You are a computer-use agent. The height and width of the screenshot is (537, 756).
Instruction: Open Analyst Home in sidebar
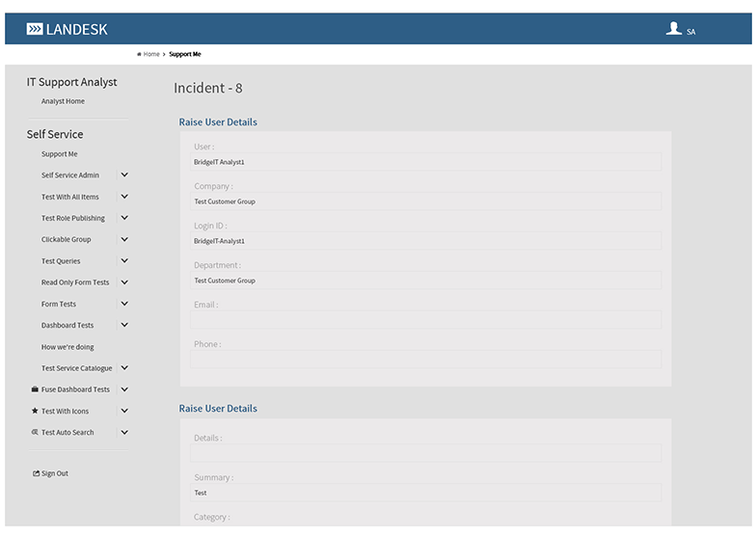coord(63,101)
